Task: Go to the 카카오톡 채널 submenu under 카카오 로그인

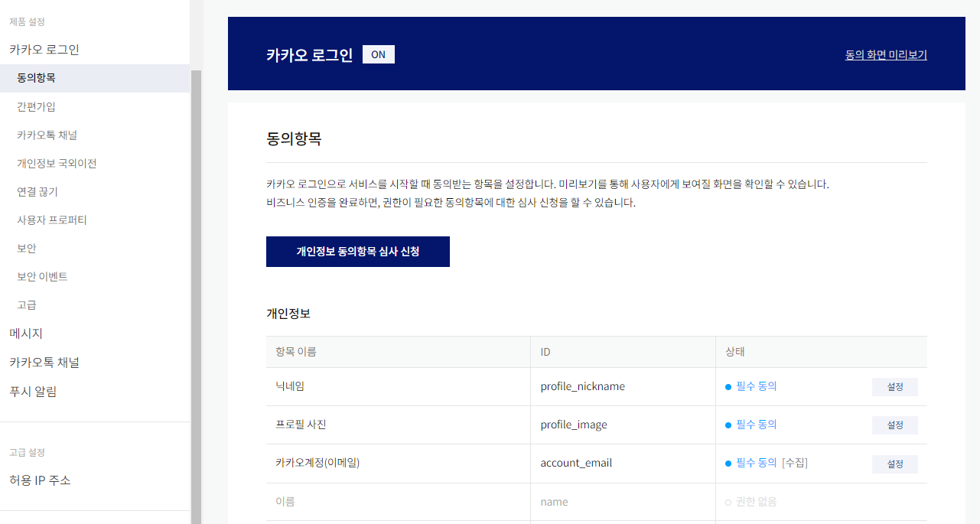Action: click(x=47, y=135)
